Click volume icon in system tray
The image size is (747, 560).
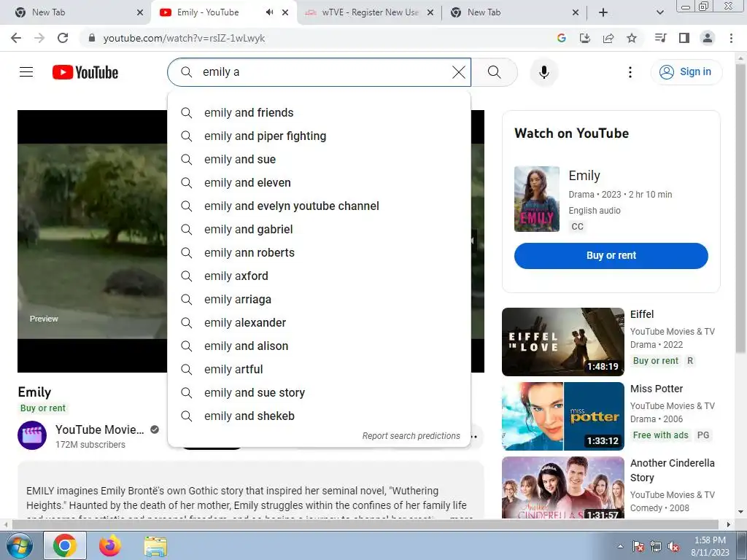click(x=673, y=547)
